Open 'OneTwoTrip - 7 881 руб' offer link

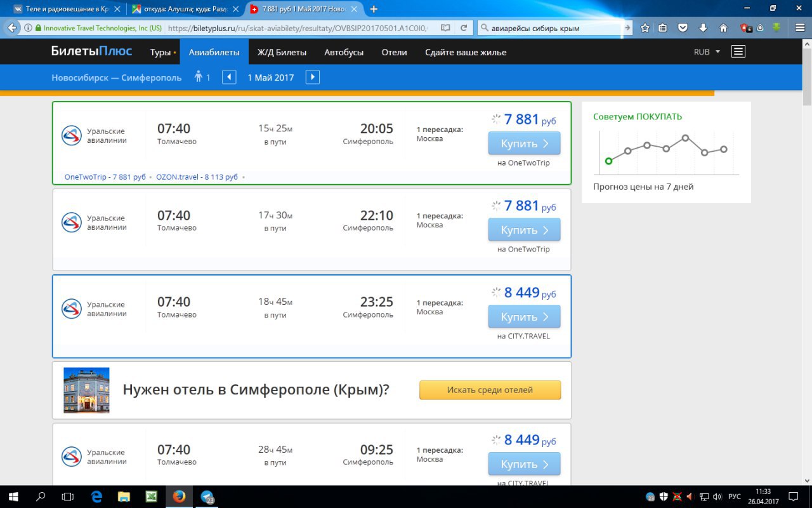(105, 177)
